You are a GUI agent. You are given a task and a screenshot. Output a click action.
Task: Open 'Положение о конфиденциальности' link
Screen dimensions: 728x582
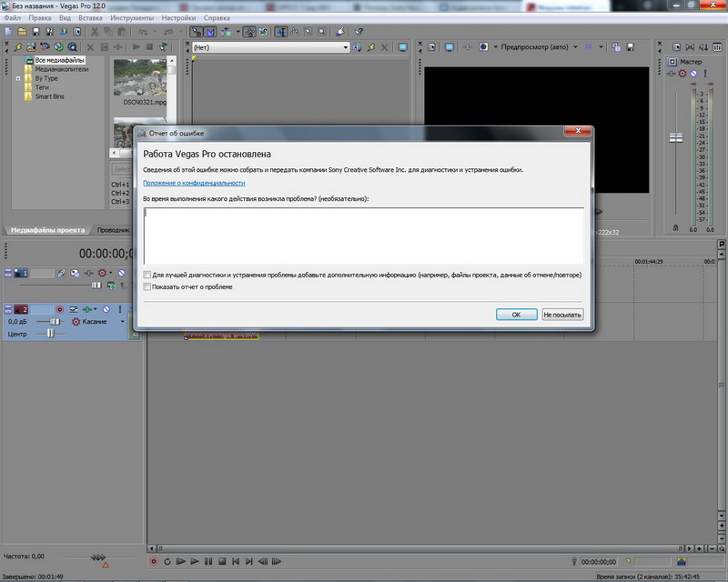pyautogui.click(x=194, y=183)
